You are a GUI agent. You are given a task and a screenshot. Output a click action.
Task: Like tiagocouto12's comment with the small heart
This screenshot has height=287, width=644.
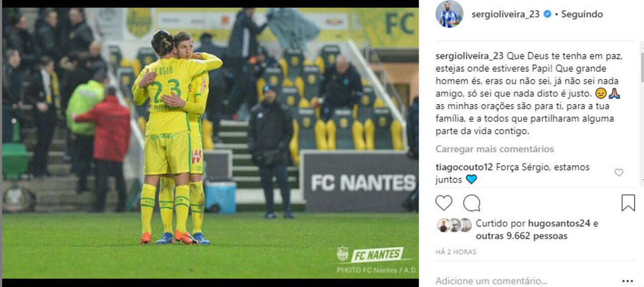tap(619, 173)
